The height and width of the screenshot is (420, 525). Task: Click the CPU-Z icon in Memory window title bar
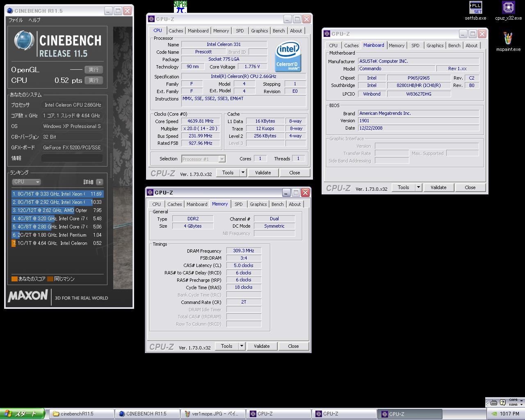[x=150, y=192]
